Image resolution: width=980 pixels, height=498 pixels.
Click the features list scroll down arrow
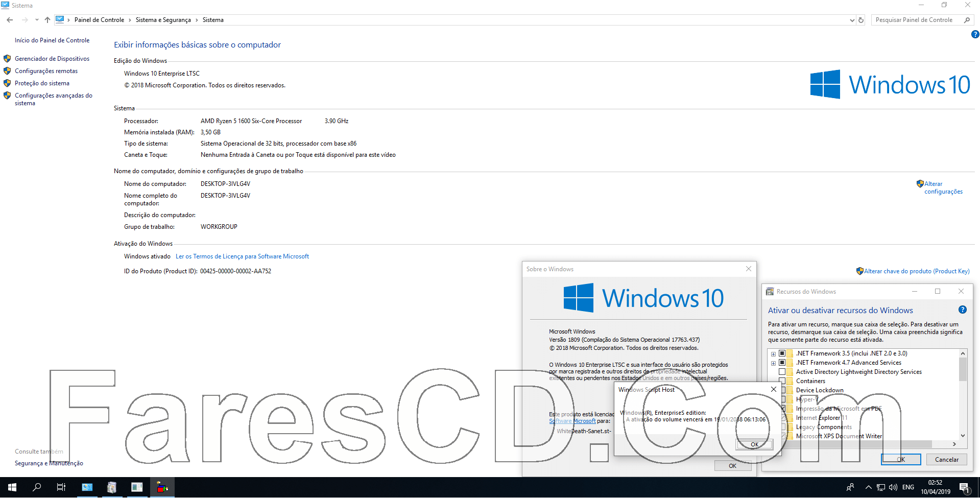click(963, 436)
